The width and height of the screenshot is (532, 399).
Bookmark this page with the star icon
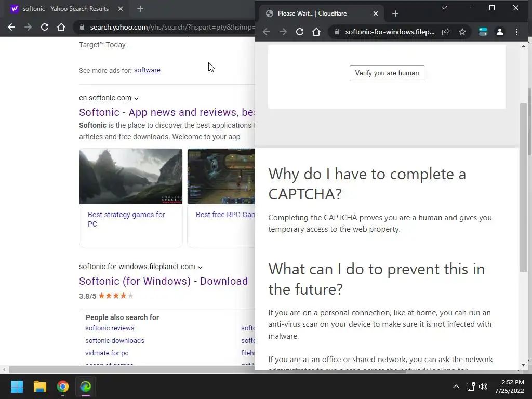coord(462,32)
